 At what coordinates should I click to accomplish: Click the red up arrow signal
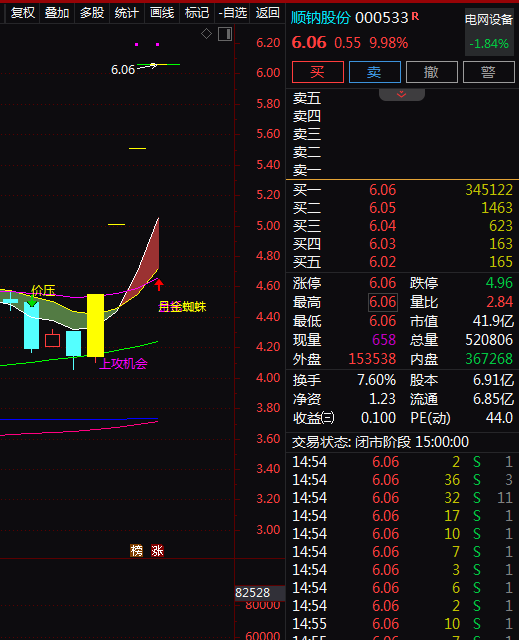[x=159, y=284]
